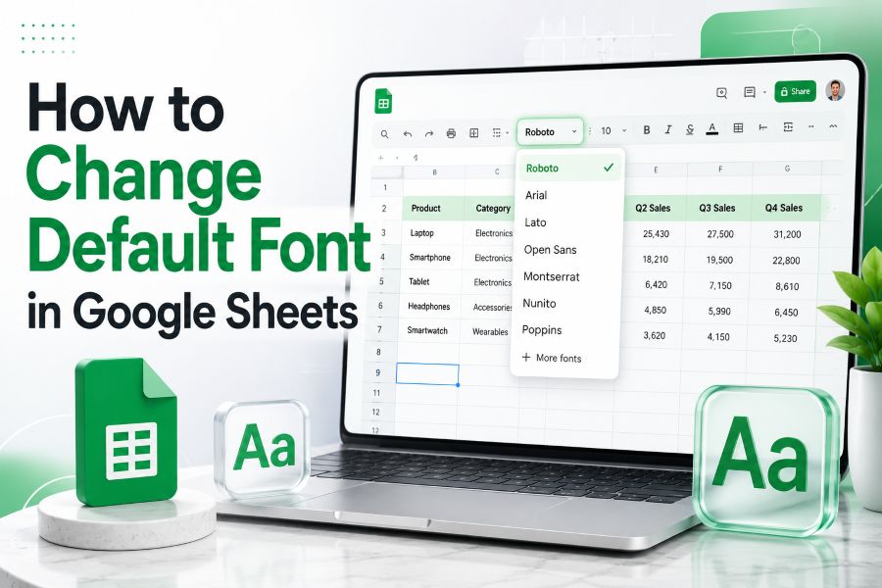The image size is (882, 588).
Task: Click the cell showing 19,500
Action: tap(717, 260)
